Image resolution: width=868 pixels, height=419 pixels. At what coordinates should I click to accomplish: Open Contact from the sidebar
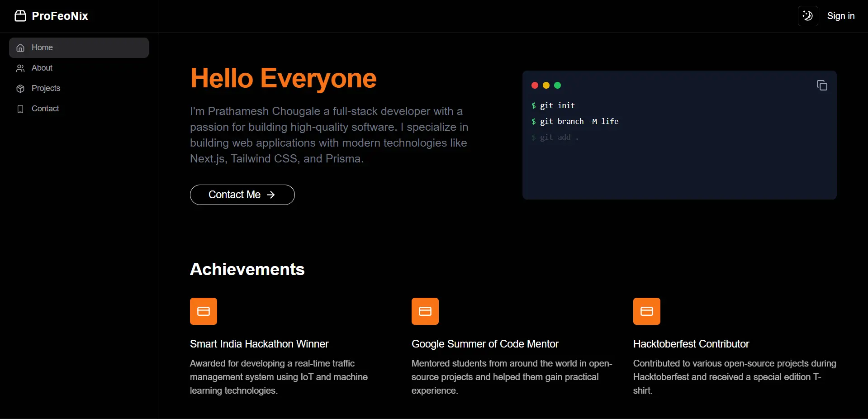click(45, 109)
